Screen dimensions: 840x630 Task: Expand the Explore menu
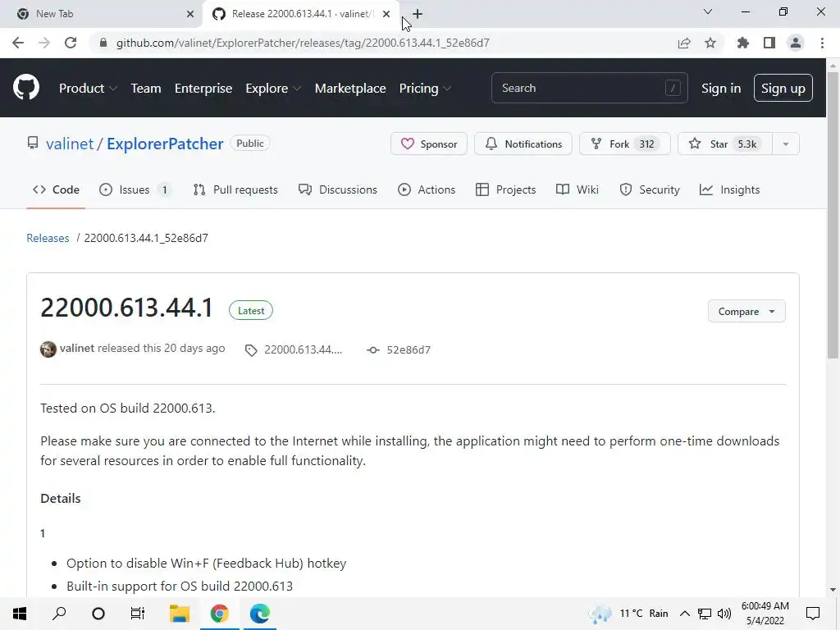point(273,88)
